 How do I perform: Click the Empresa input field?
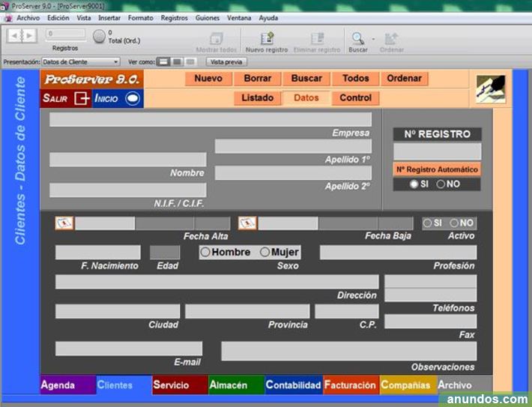coord(211,120)
